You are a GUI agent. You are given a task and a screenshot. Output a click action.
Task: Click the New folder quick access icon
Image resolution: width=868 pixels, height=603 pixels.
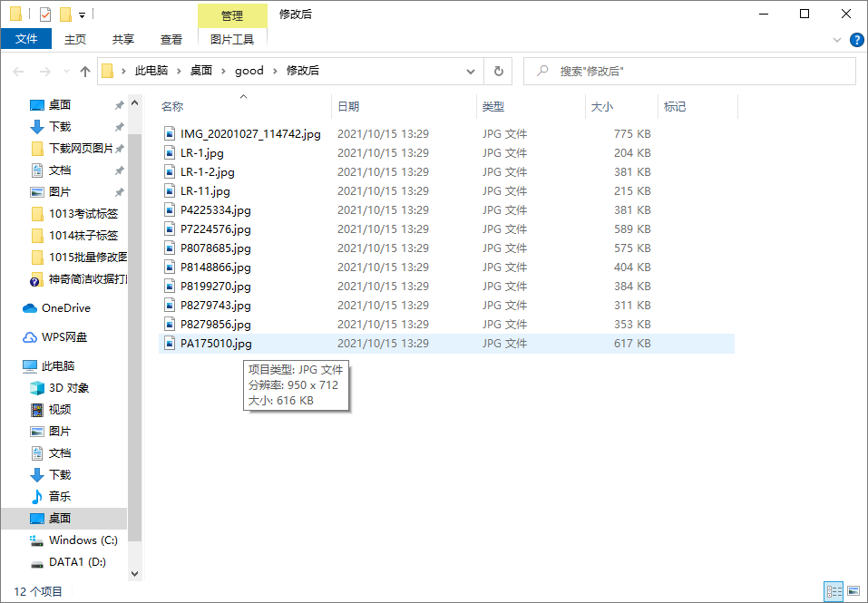pyautogui.click(x=65, y=15)
